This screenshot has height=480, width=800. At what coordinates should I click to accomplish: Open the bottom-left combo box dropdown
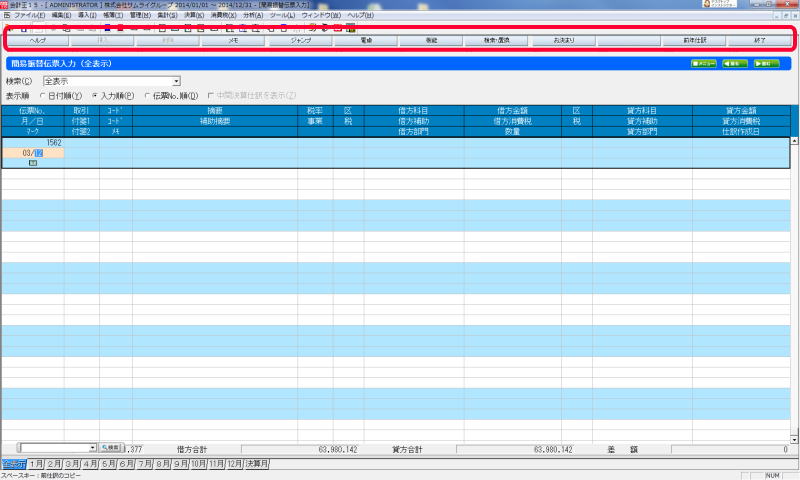pyautogui.click(x=93, y=449)
